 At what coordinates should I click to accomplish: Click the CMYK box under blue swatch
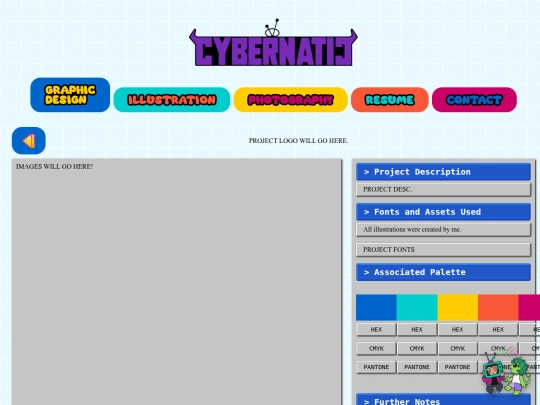pos(376,349)
